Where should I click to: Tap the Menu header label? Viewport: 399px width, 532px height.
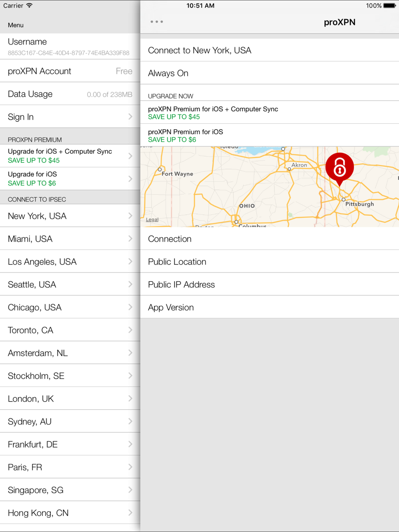(x=16, y=25)
